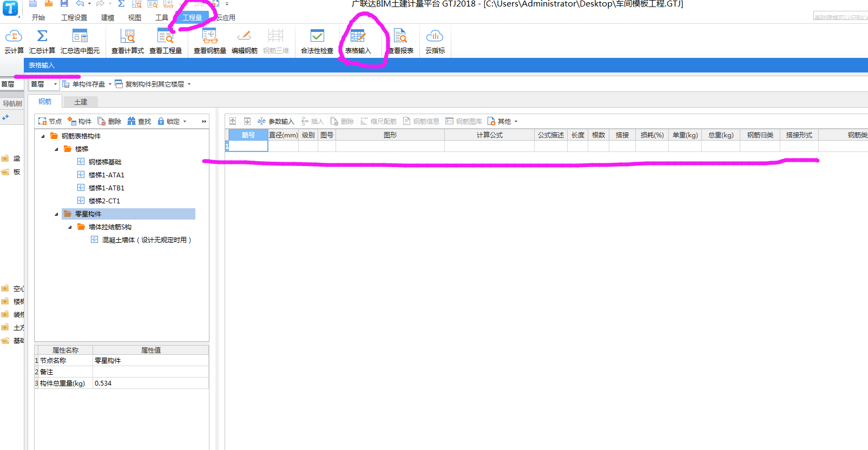868x450 pixels.
Task: Select the 钢筋 tab
Action: click(x=45, y=102)
